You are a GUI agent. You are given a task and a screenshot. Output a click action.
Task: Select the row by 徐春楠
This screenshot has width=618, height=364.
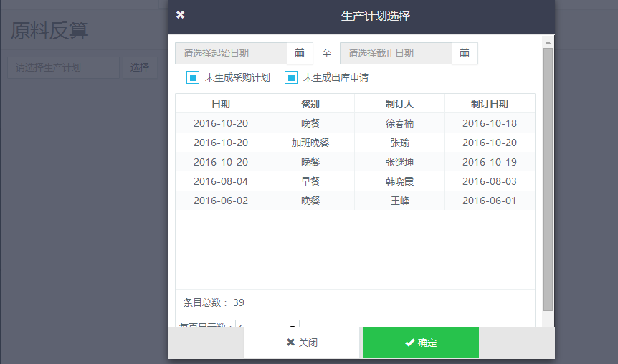(355, 123)
